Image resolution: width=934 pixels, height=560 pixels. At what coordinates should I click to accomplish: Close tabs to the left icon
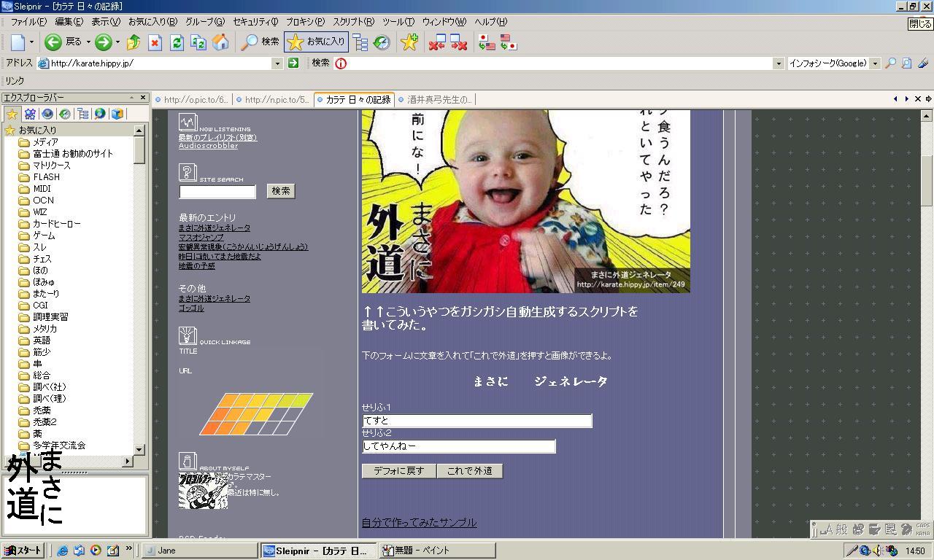tap(437, 42)
